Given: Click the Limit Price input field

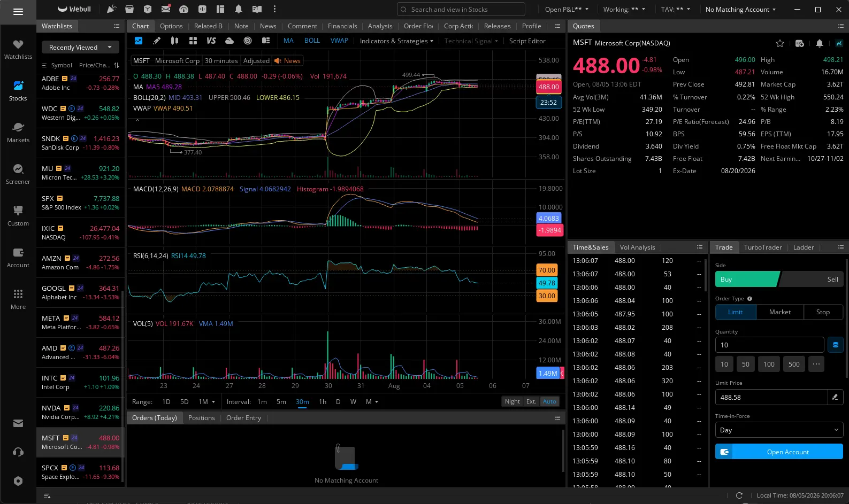Looking at the screenshot, I should pyautogui.click(x=771, y=398).
